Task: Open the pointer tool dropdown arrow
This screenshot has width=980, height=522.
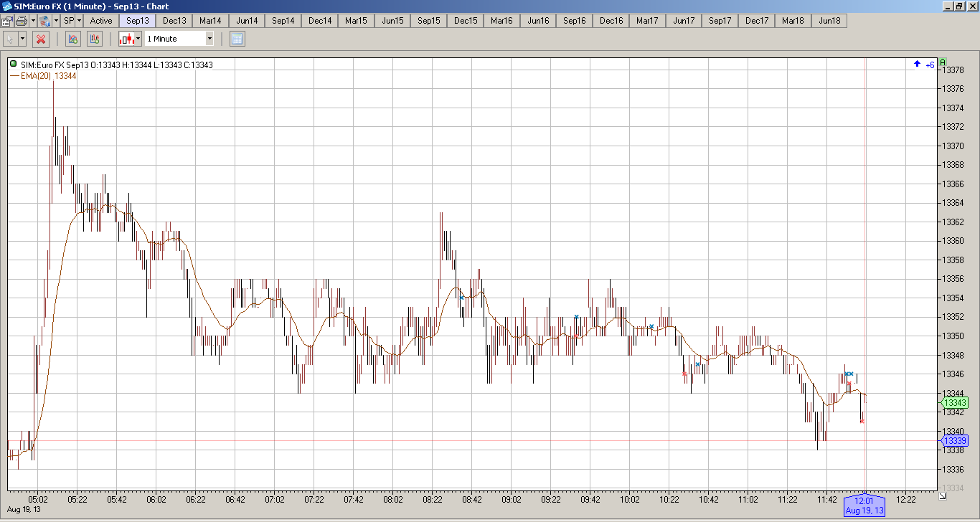Action: pyautogui.click(x=23, y=39)
